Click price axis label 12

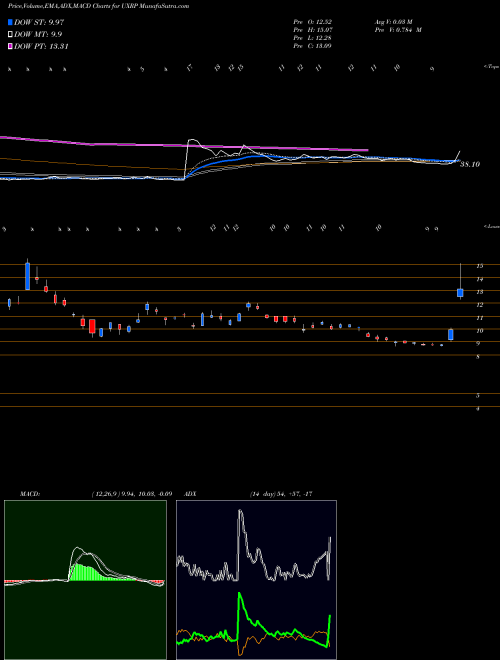[x=479, y=305]
